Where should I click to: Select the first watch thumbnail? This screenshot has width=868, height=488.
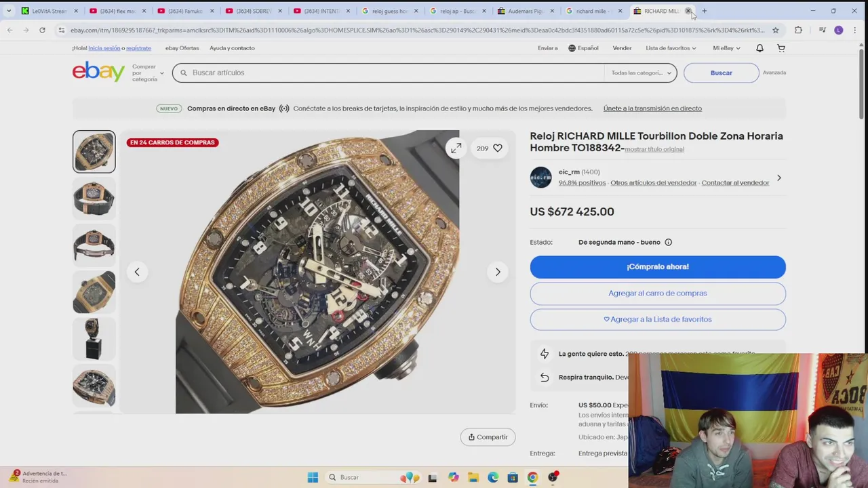[94, 152]
